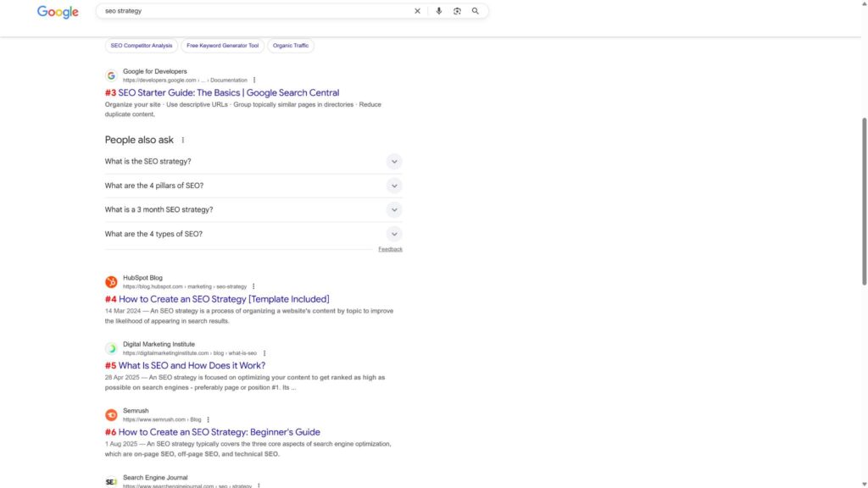
Task: Click the Semrush favicon
Action: tap(111, 414)
